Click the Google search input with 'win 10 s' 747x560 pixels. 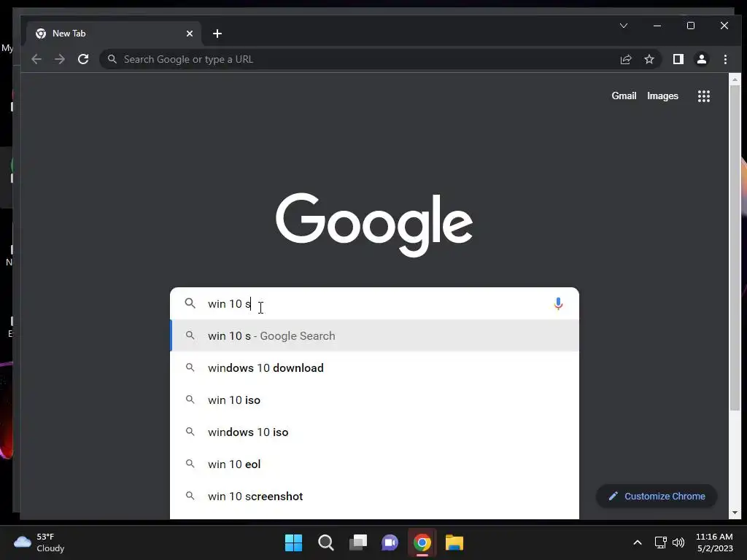[374, 304]
